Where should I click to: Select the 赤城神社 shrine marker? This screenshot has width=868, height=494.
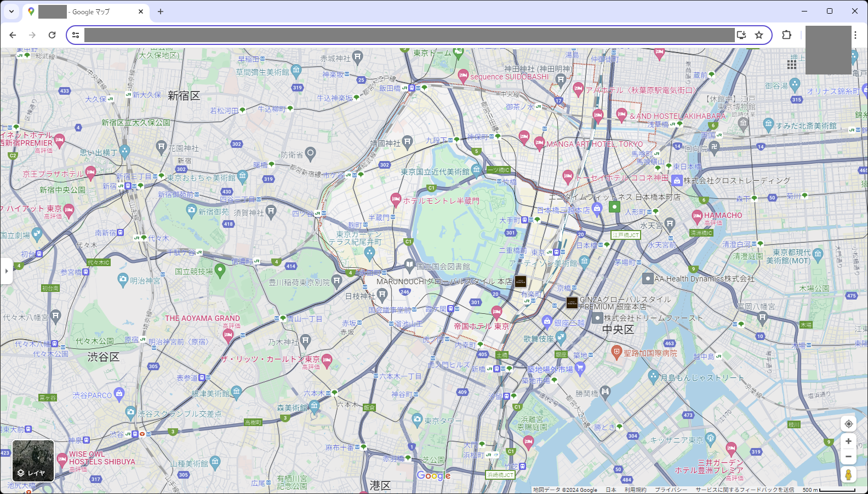tap(358, 56)
